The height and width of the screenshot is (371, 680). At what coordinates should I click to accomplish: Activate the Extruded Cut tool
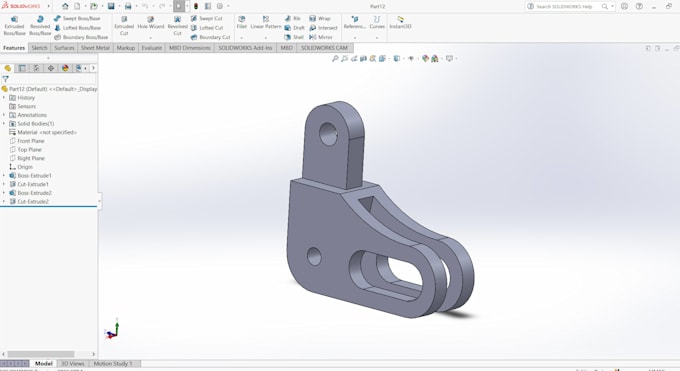[124, 26]
